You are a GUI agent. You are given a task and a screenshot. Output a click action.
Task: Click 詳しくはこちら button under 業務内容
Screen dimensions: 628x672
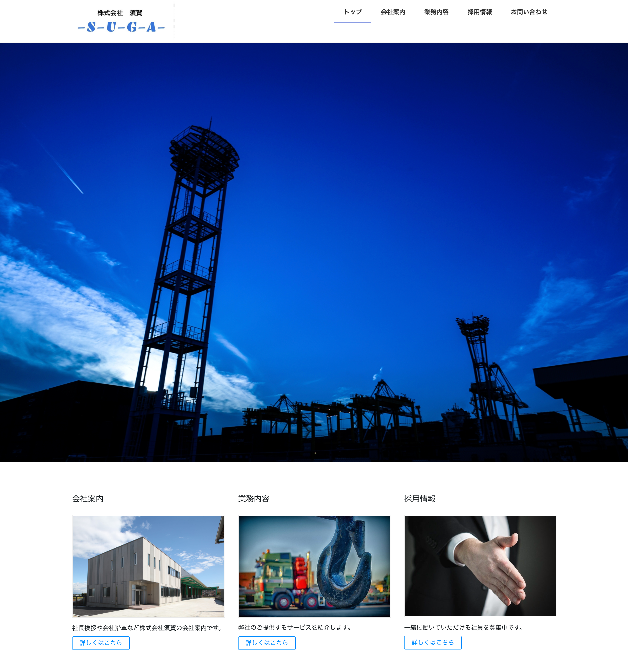pos(267,643)
